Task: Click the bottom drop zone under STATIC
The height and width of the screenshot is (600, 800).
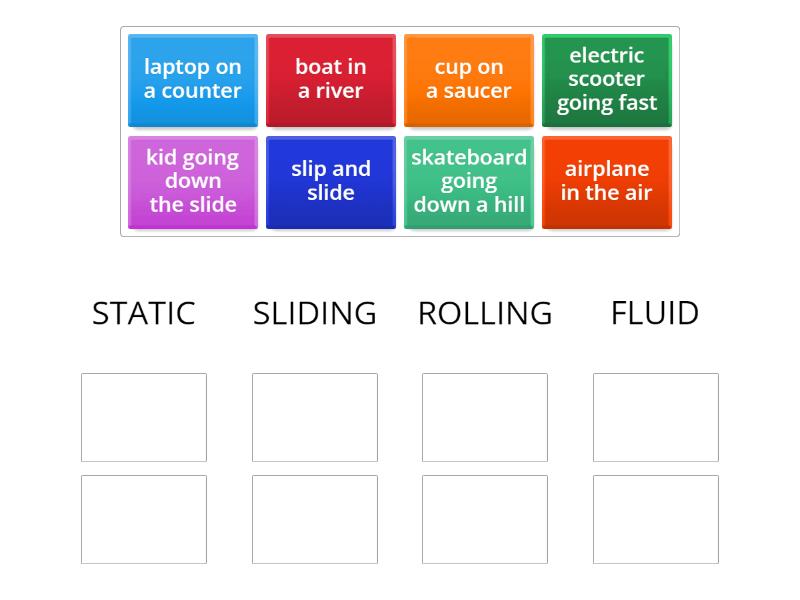Action: [x=143, y=519]
